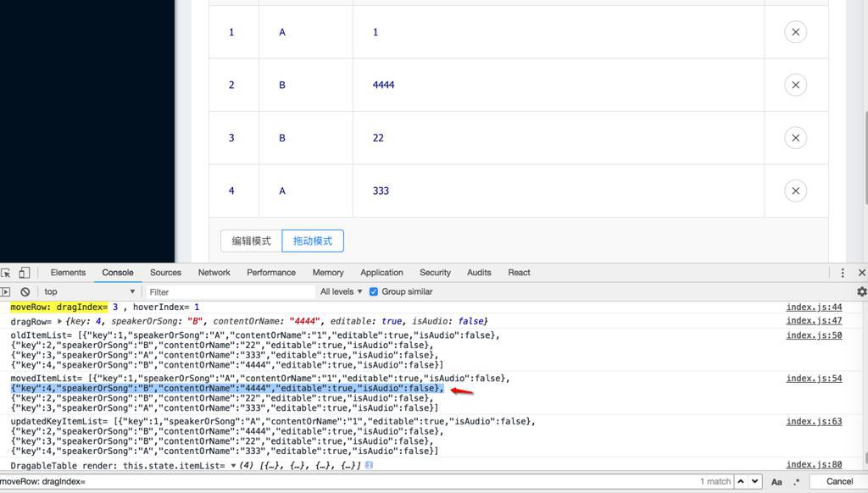Jump to next search match arrow
The height and width of the screenshot is (493, 868).
coord(754,481)
